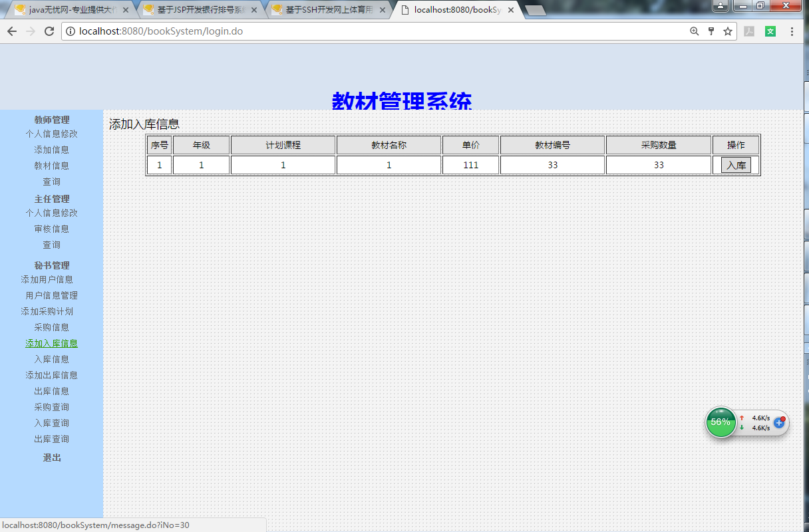Click the green translate extension icon
809x532 pixels.
pyautogui.click(x=770, y=31)
